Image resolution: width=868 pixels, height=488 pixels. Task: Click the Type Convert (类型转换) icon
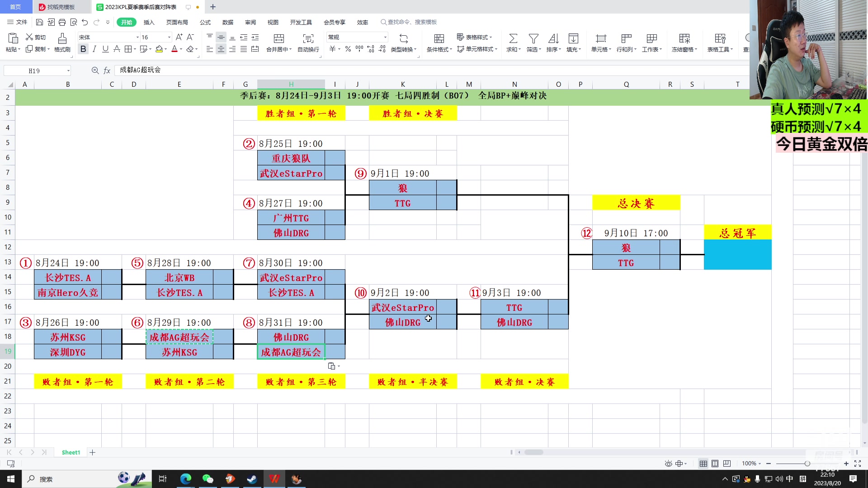coord(404,38)
